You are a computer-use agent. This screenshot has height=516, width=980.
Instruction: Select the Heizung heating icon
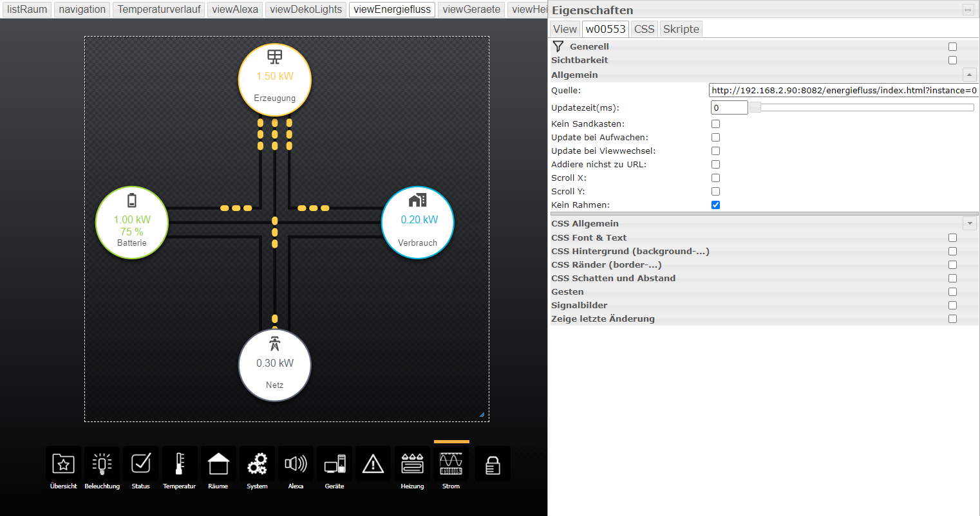(412, 463)
